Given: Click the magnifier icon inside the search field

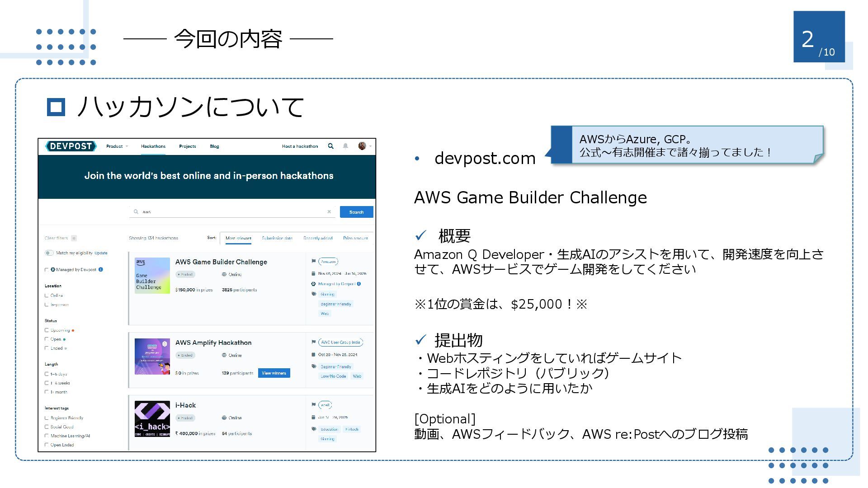Looking at the screenshot, I should pos(136,211).
